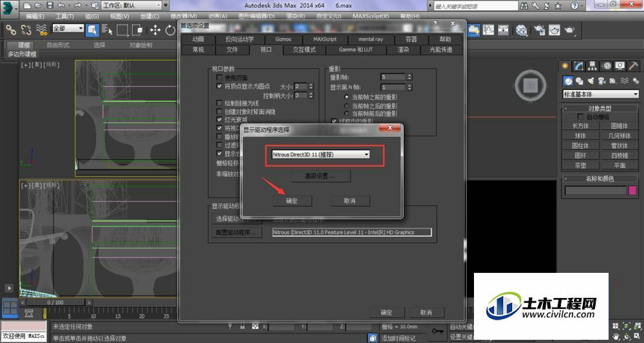Open the 工具(T) menu
The image size is (644, 343).
(64, 17)
